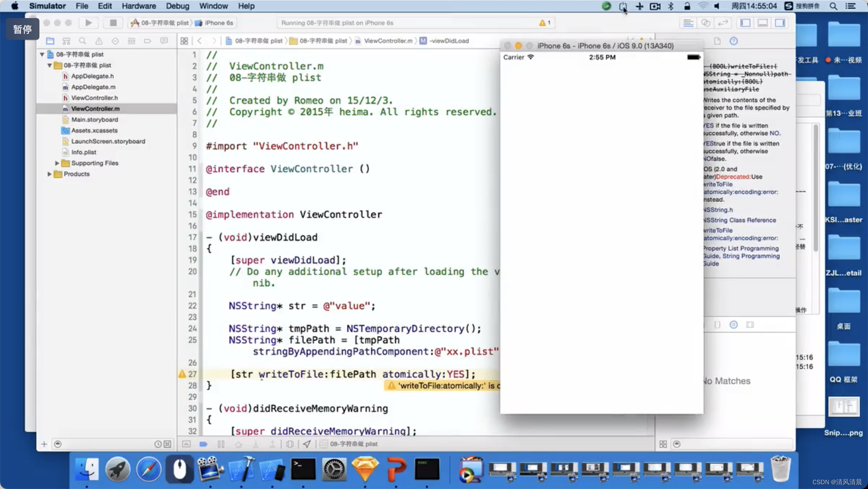Screen dimensions: 868x489
Task: Click the Xcode Run button
Action: (x=89, y=23)
